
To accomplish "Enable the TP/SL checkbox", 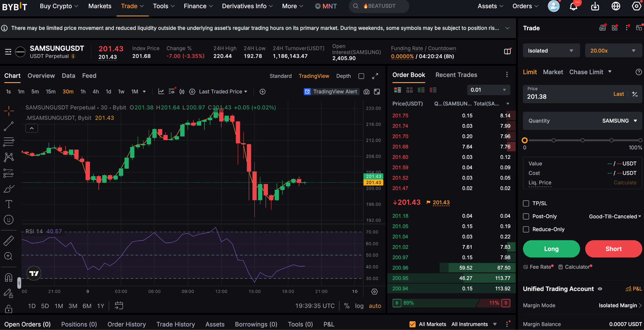I will pos(526,203).
